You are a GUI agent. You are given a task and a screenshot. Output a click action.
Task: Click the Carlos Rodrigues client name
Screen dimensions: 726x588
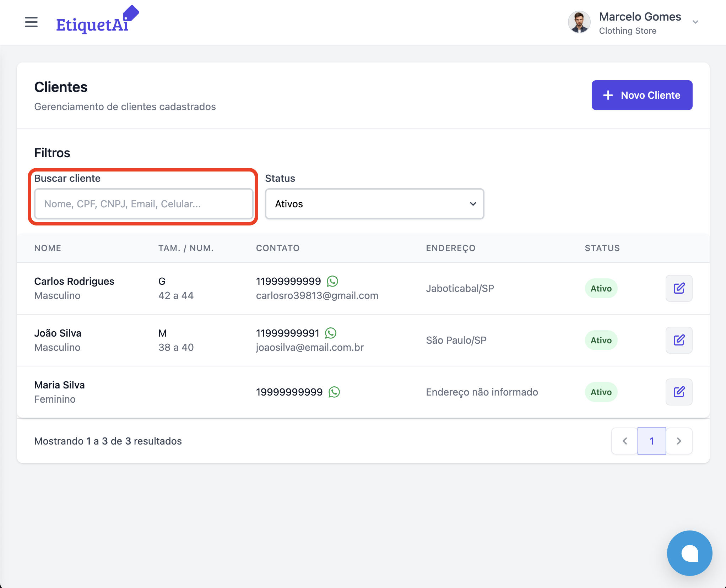pyautogui.click(x=74, y=281)
